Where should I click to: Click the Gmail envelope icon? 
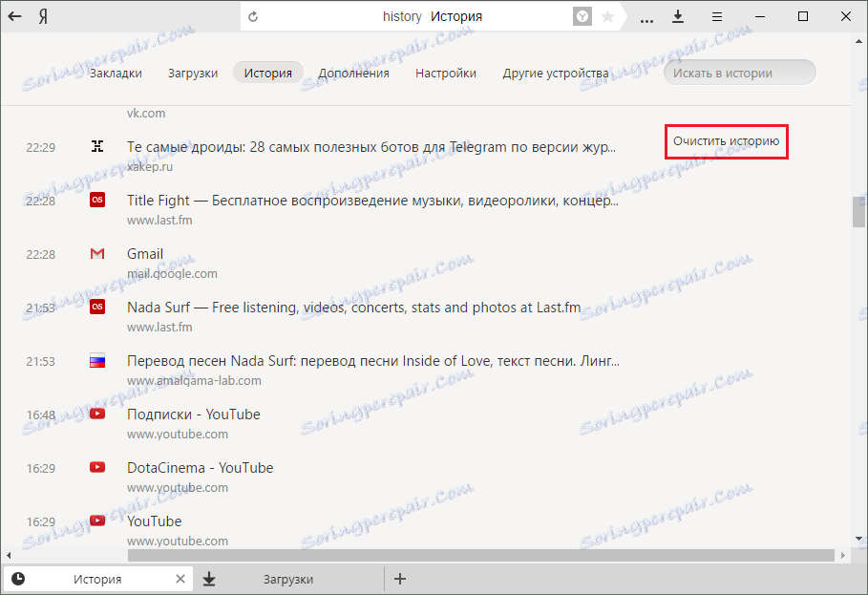coord(97,253)
